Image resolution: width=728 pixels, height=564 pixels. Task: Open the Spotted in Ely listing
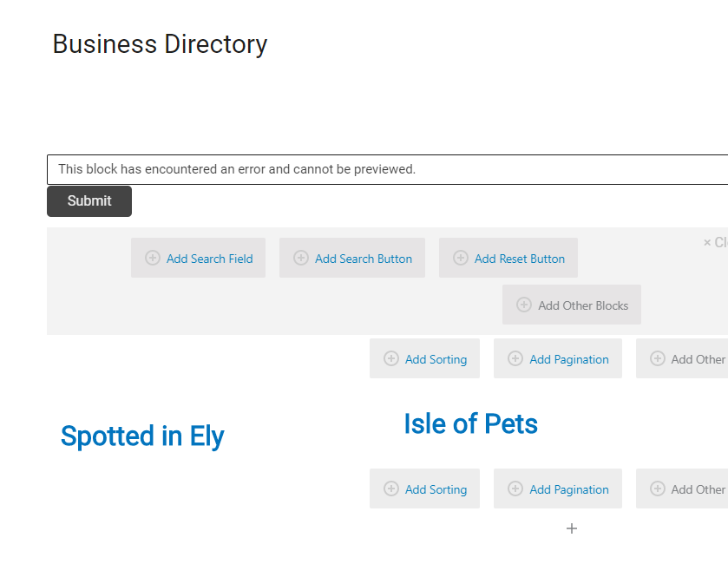(142, 436)
